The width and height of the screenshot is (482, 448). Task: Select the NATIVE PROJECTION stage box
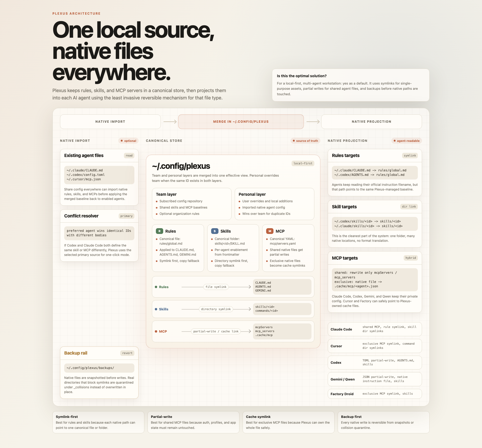(x=371, y=122)
